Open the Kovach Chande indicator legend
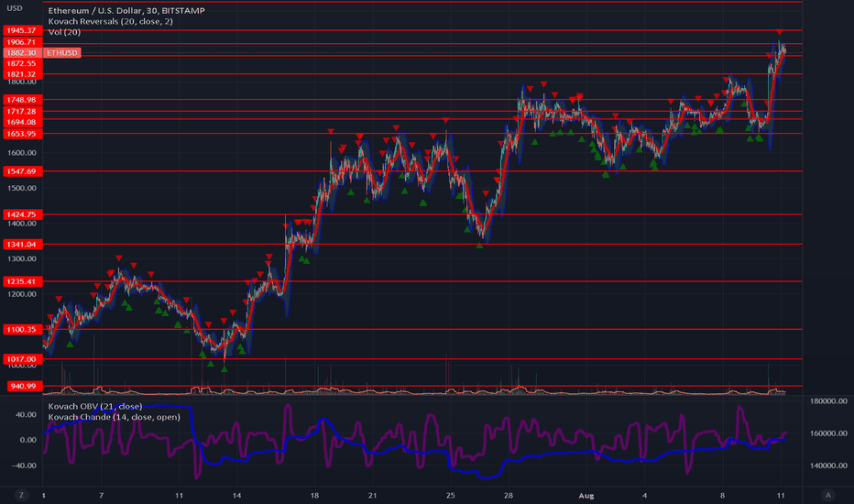 (x=114, y=417)
